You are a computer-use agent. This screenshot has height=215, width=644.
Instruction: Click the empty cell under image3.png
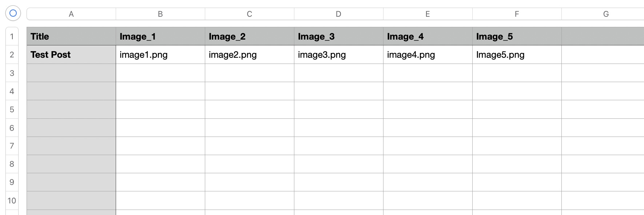338,73
